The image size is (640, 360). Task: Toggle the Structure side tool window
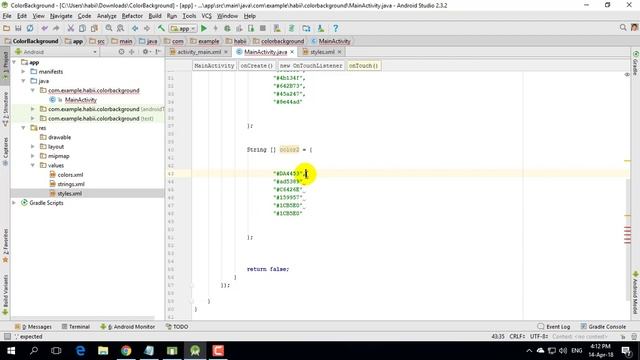click(x=5, y=109)
